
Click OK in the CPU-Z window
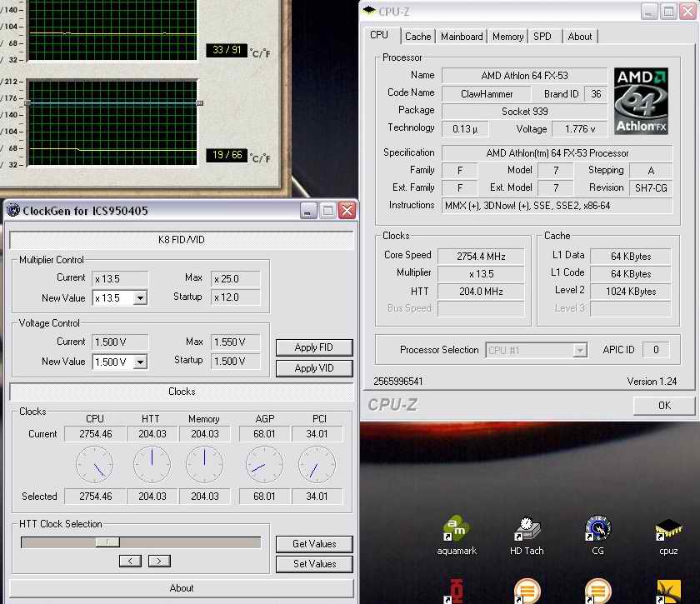coord(663,406)
